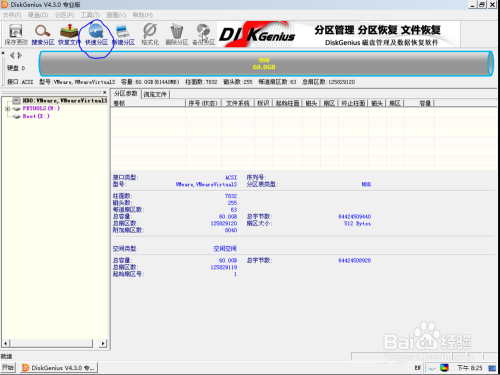The width and height of the screenshot is (500, 375).
Task: Click the Delete Partition (删除分区) trash icon
Action: 177,34
